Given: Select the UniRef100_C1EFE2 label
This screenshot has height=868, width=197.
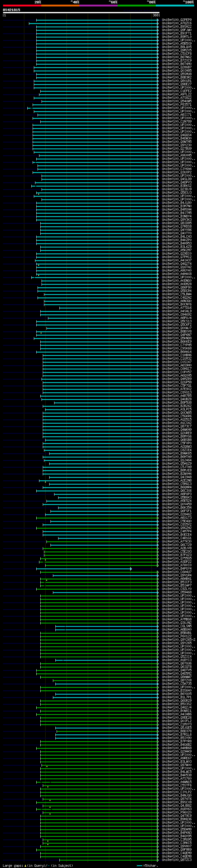Looking at the screenshot, I should pos(177,91).
